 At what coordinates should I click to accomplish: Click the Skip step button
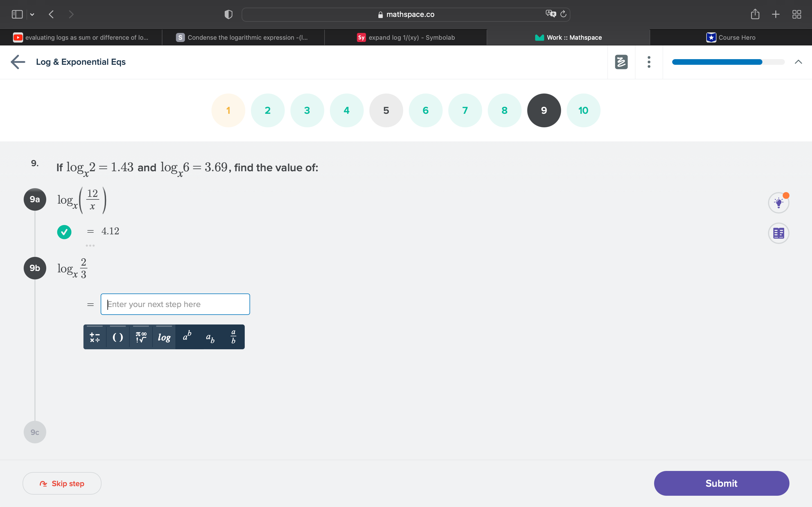click(62, 483)
